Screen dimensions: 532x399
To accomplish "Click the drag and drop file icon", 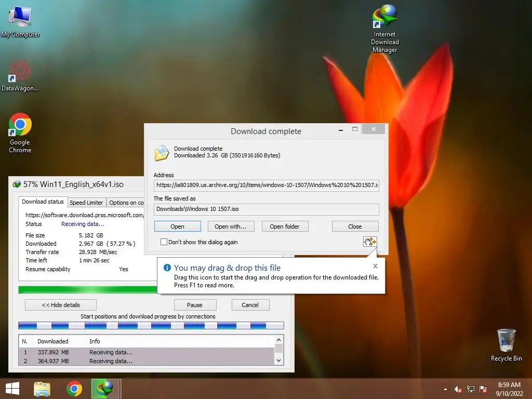I will [370, 242].
